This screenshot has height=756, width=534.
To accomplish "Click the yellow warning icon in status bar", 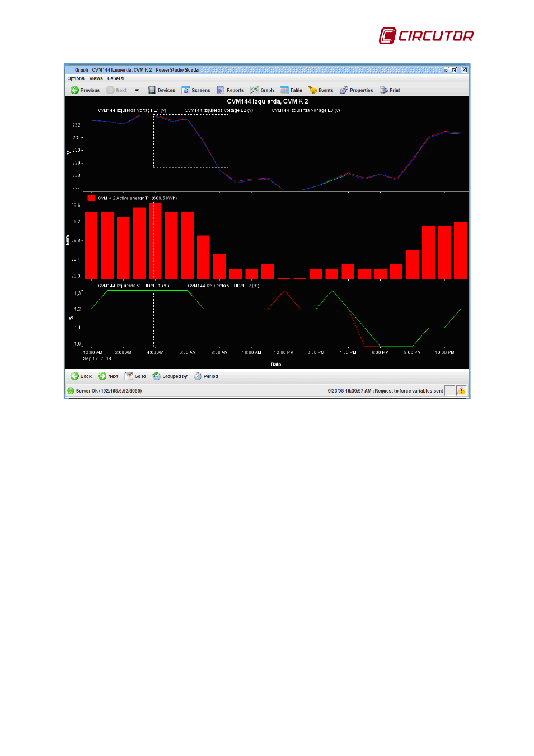I will 461,391.
